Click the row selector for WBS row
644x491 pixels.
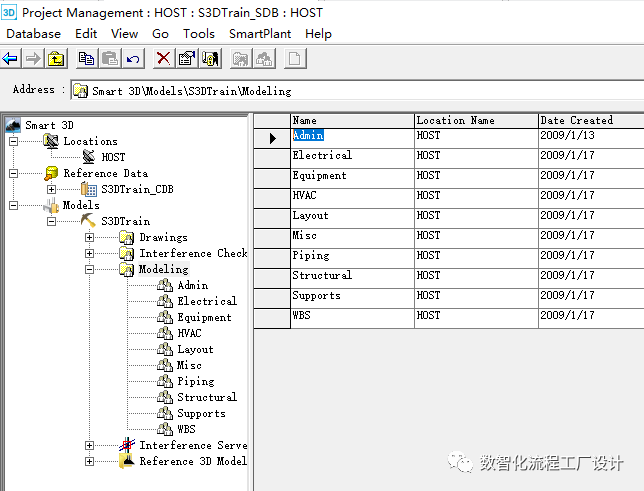[x=272, y=318]
